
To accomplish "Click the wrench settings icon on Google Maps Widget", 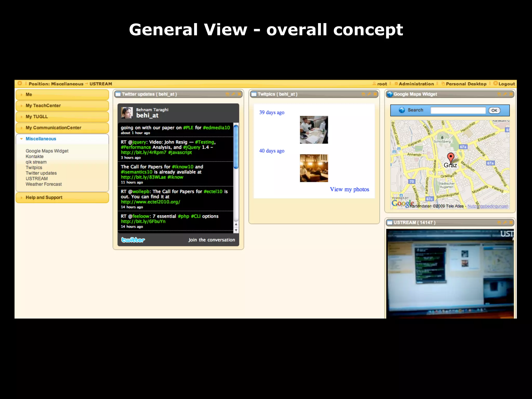I will pyautogui.click(x=505, y=94).
